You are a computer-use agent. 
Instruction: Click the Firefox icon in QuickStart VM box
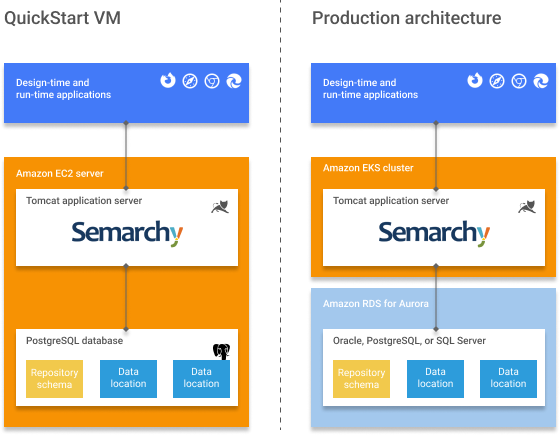coord(168,80)
